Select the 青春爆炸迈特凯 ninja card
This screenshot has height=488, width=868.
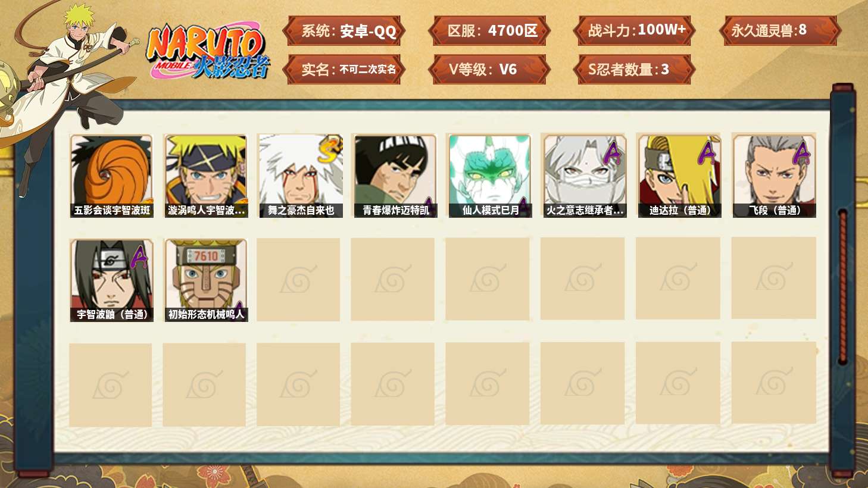point(395,176)
